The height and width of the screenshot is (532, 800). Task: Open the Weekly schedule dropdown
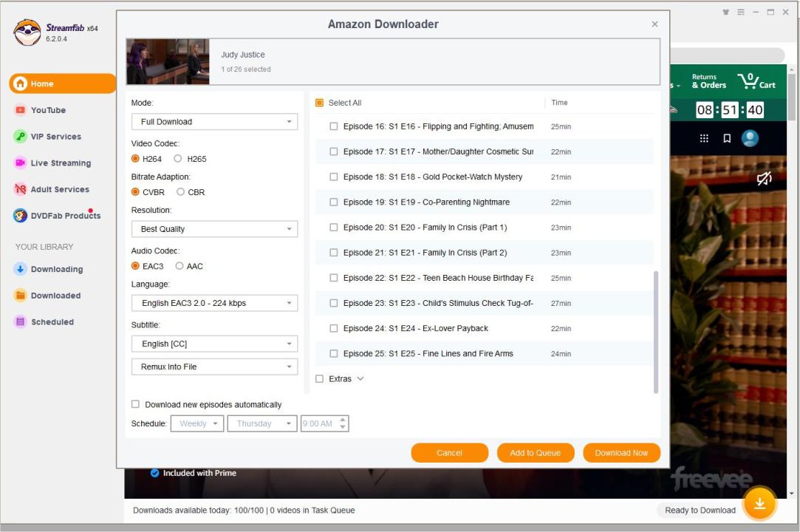click(x=197, y=424)
